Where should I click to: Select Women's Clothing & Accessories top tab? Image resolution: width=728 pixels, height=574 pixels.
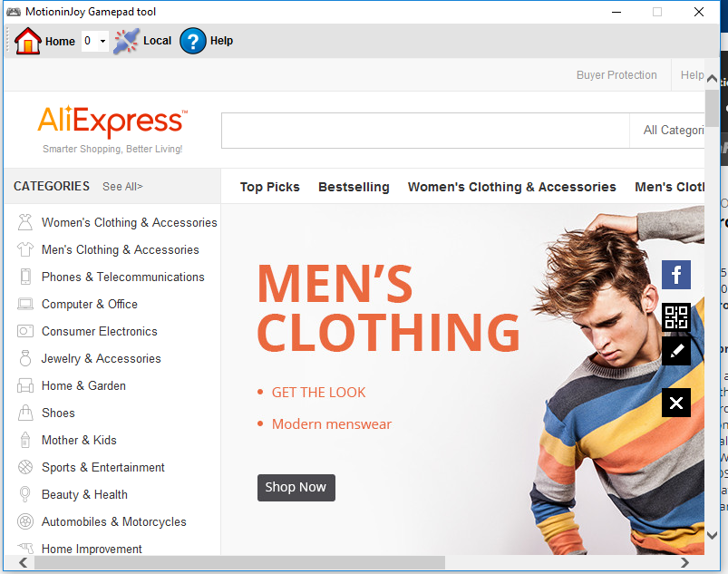coord(511,187)
